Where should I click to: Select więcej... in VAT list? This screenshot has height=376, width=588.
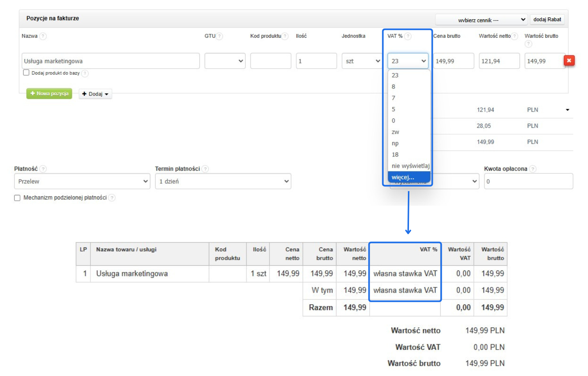click(x=409, y=177)
